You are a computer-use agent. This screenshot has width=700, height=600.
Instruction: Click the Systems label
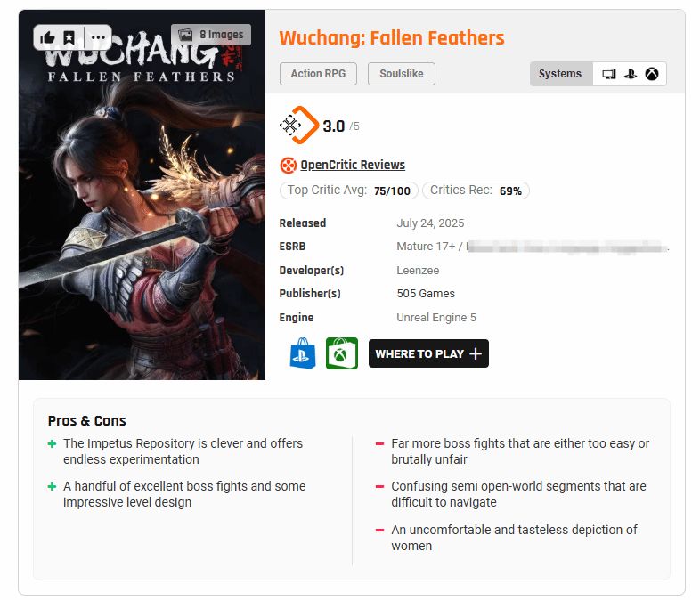pyautogui.click(x=560, y=74)
